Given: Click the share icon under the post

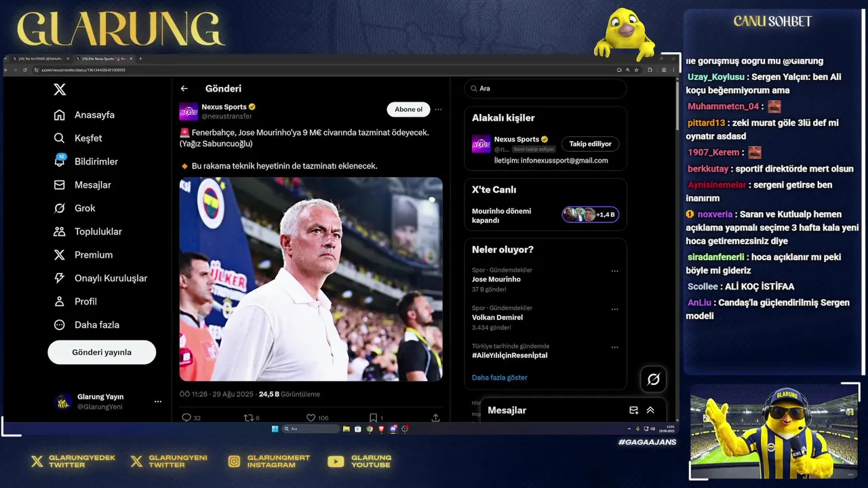Looking at the screenshot, I should [435, 418].
